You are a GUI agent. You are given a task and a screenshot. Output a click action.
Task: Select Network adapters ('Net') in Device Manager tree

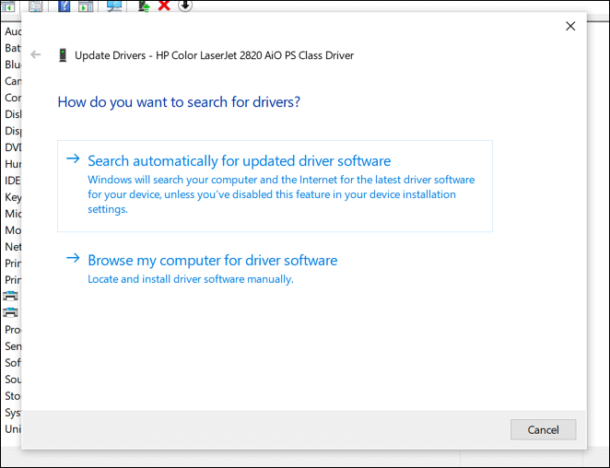13,247
